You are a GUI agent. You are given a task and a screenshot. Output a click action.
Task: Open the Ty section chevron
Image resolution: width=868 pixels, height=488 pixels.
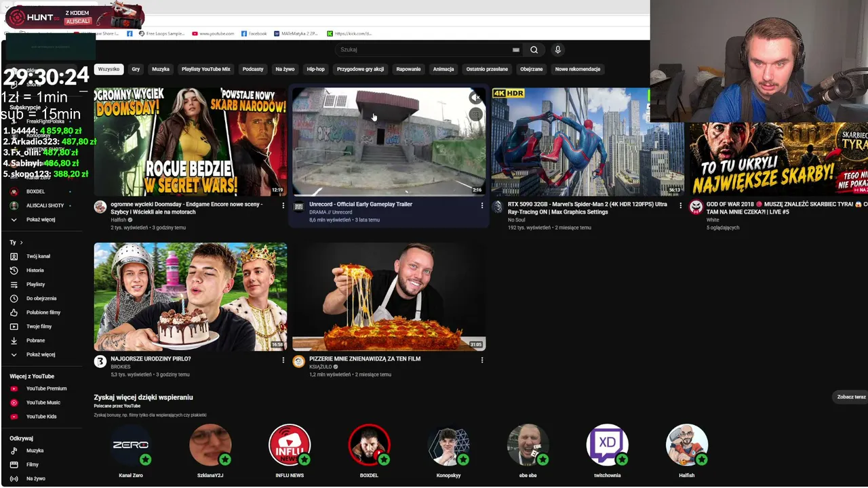[x=21, y=242]
